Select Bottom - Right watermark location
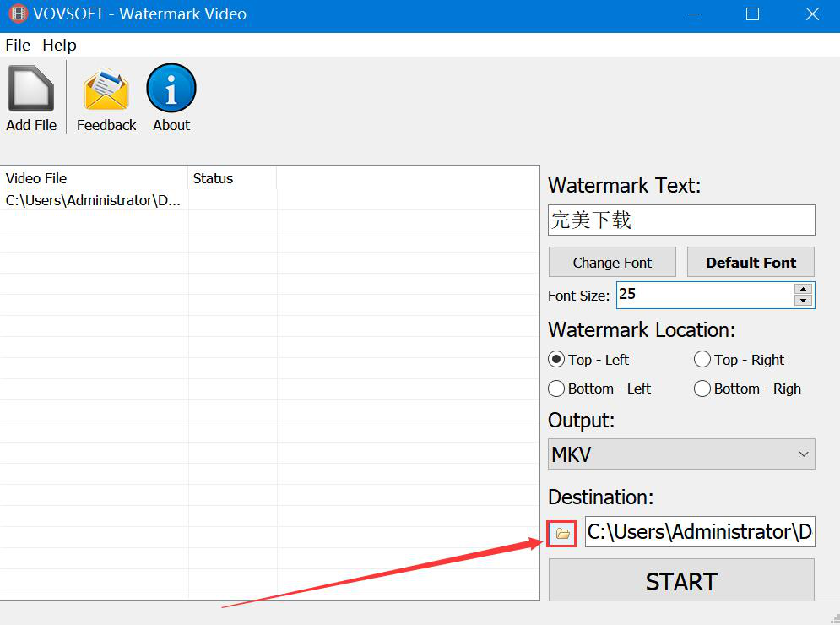The width and height of the screenshot is (840, 625). pyautogui.click(x=748, y=389)
